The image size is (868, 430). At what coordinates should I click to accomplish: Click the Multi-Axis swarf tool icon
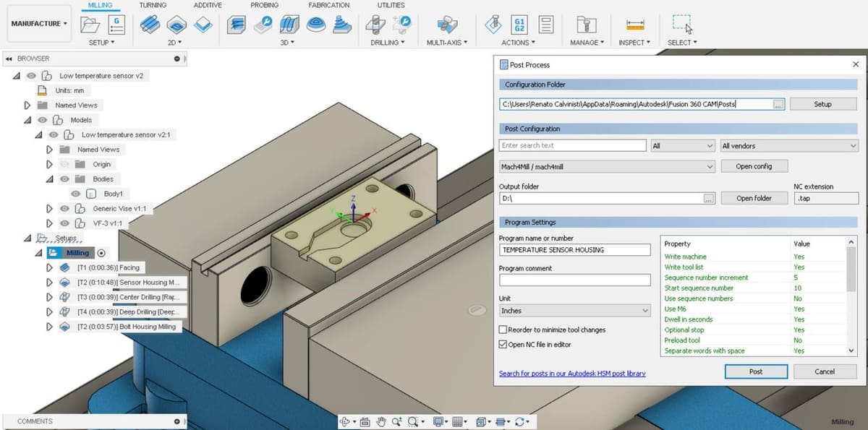click(x=447, y=25)
